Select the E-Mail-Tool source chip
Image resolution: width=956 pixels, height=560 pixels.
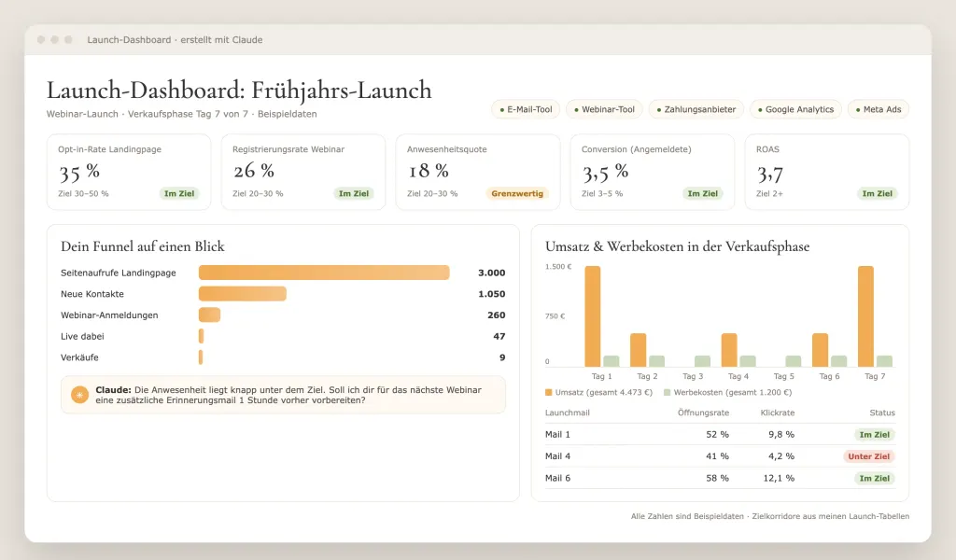click(526, 109)
